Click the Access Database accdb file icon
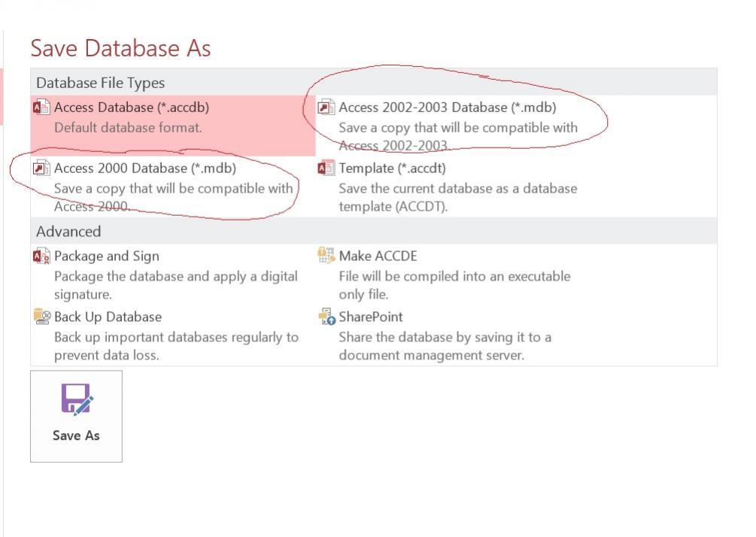Viewport: 756px width, 537px height. click(41, 107)
